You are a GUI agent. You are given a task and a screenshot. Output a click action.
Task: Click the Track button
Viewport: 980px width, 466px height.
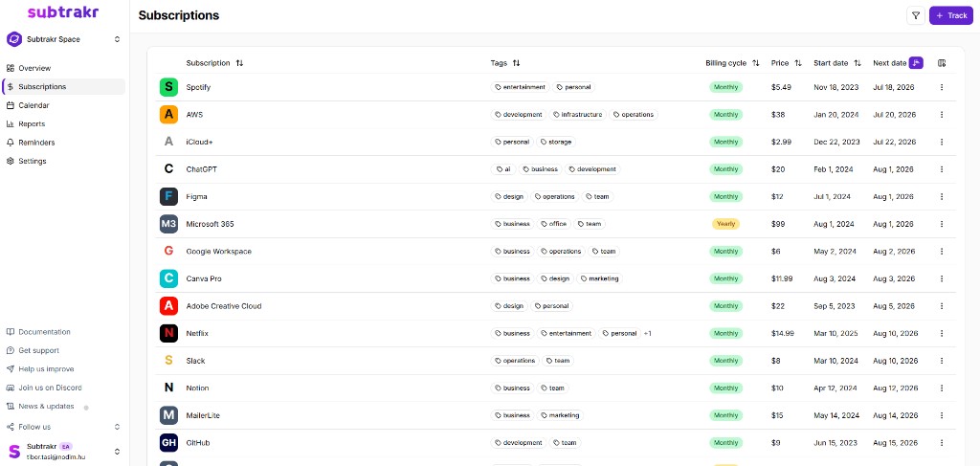click(950, 15)
